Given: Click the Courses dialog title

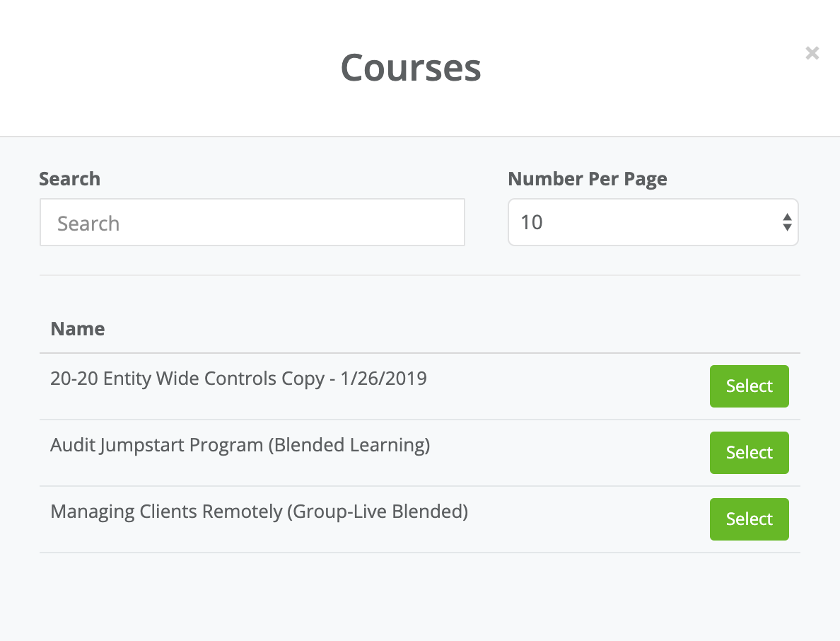Looking at the screenshot, I should pos(411,68).
